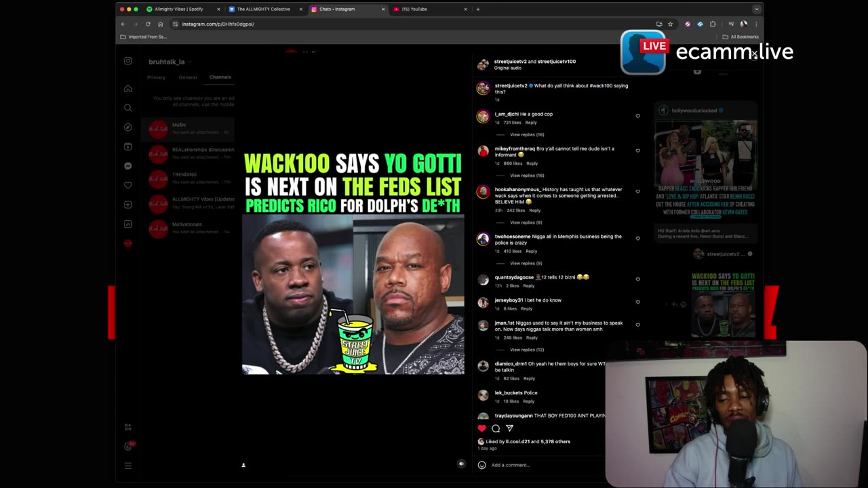Like quantaydagoose comment
The image size is (868, 488).
click(637, 279)
